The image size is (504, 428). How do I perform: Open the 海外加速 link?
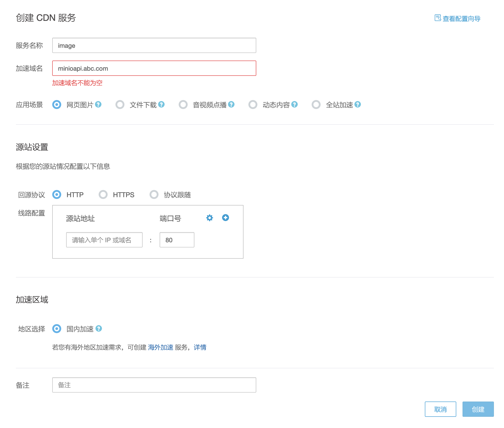(160, 347)
